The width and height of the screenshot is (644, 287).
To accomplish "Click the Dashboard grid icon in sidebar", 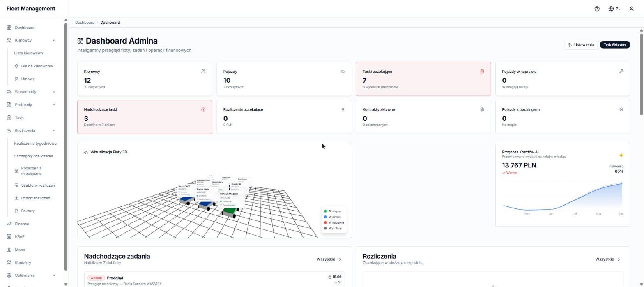I will [x=9, y=28].
